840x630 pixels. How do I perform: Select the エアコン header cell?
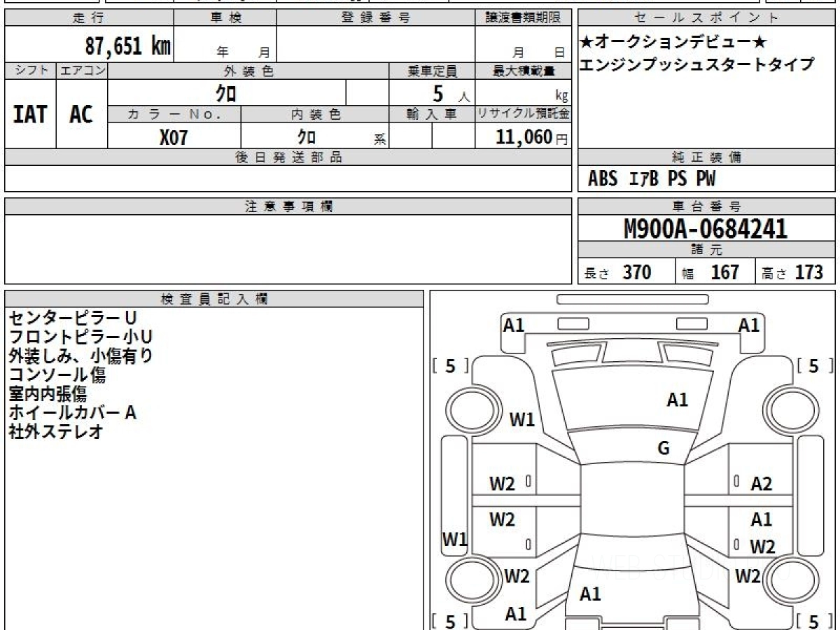82,71
